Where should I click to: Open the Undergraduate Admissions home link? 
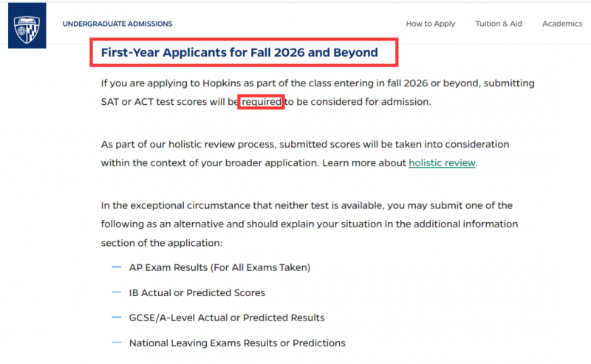(x=117, y=24)
